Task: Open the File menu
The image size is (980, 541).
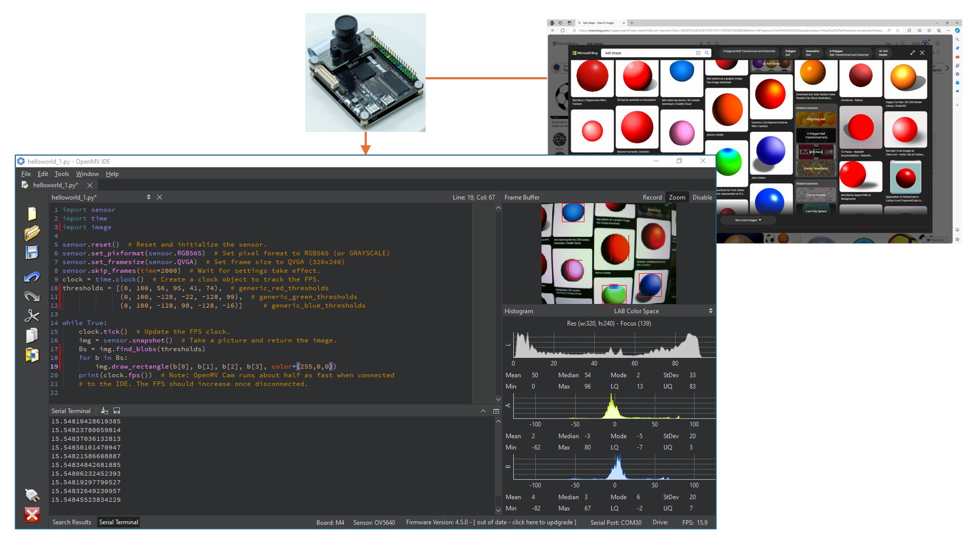Action: [26, 174]
